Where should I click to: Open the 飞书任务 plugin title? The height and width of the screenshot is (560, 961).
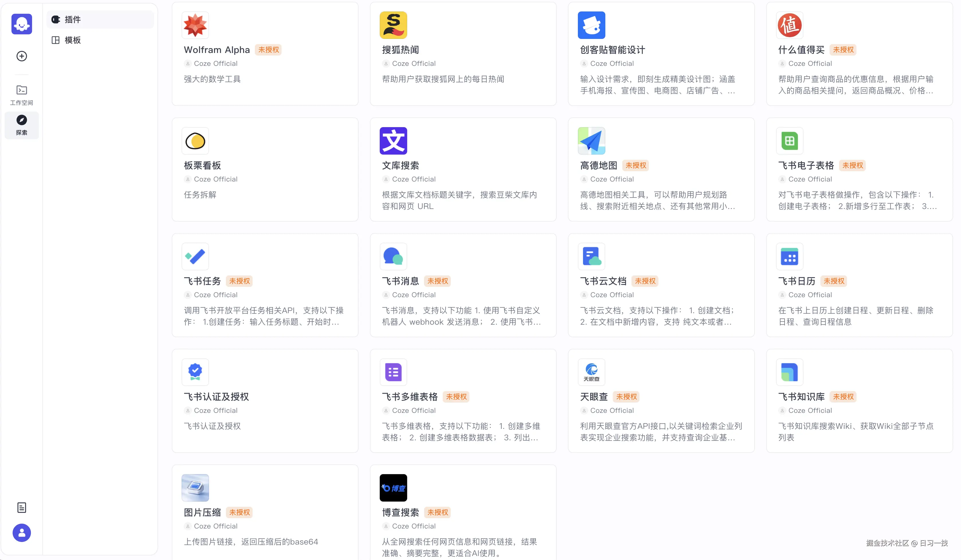(x=202, y=281)
